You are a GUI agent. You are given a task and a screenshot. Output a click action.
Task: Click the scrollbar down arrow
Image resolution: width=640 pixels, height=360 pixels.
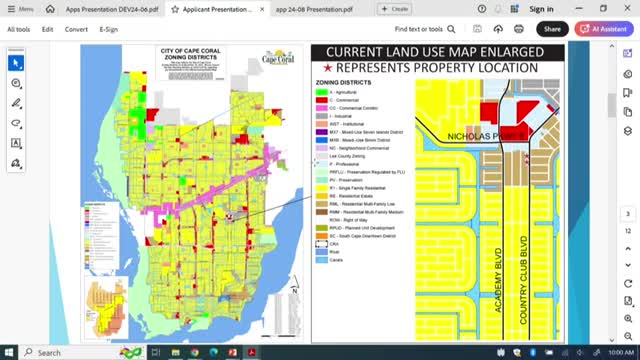point(611,340)
